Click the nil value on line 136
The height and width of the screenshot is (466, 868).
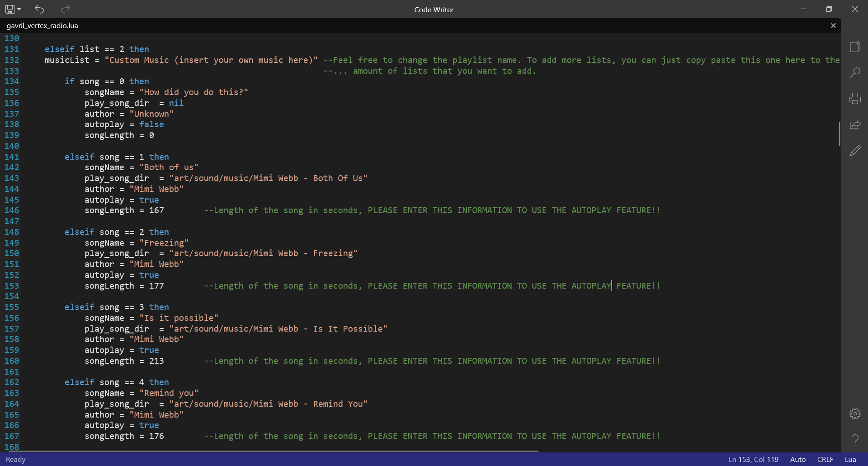[176, 103]
